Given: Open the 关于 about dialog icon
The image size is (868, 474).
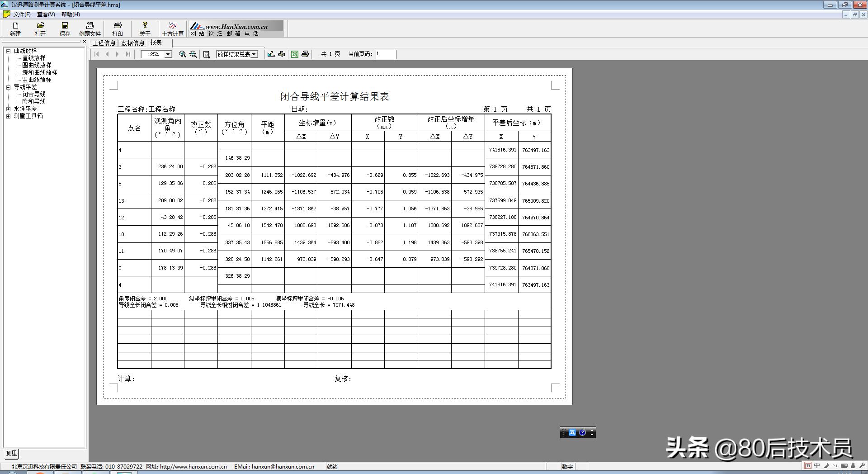Looking at the screenshot, I should point(145,29).
